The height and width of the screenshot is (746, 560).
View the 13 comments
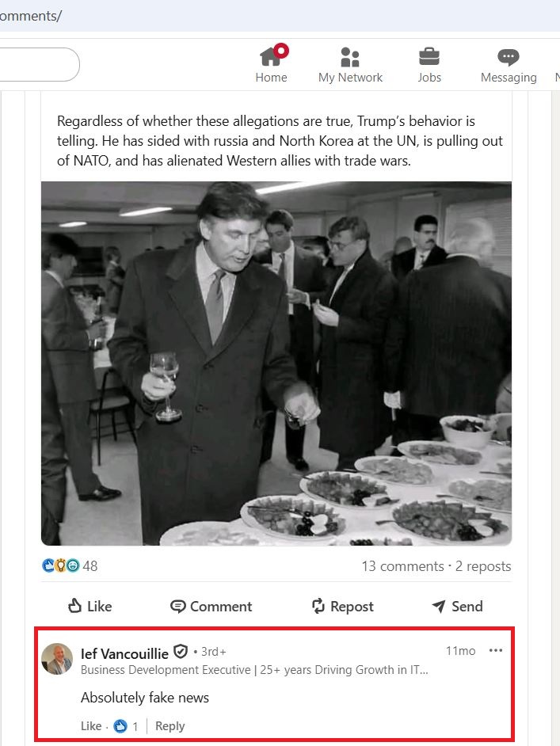[x=402, y=566]
